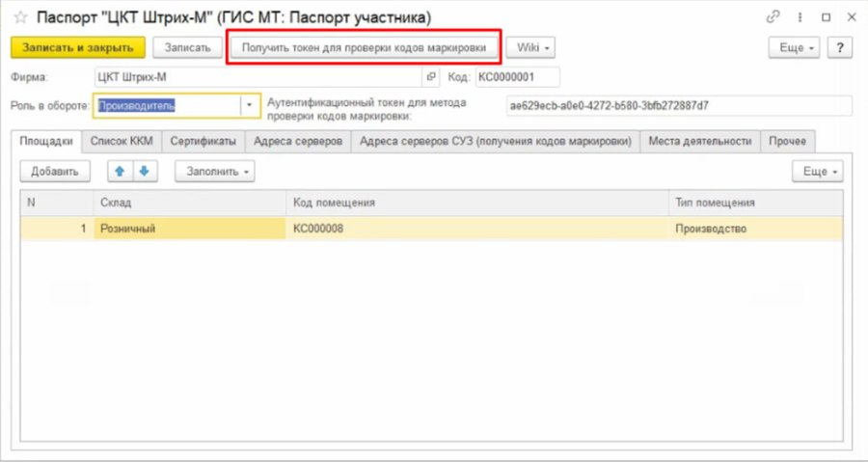Open the top Еще menu
Screen dimensions: 868x462
pyautogui.click(x=794, y=47)
